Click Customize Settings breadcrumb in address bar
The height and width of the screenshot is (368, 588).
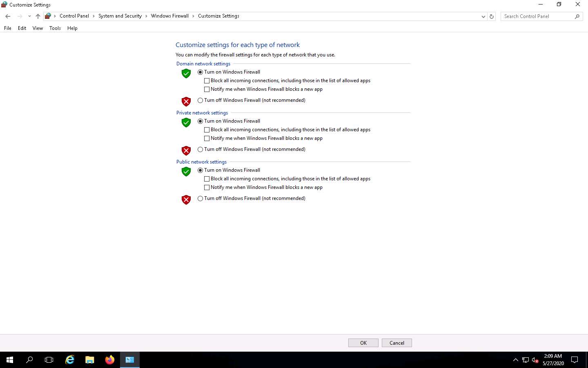218,16
